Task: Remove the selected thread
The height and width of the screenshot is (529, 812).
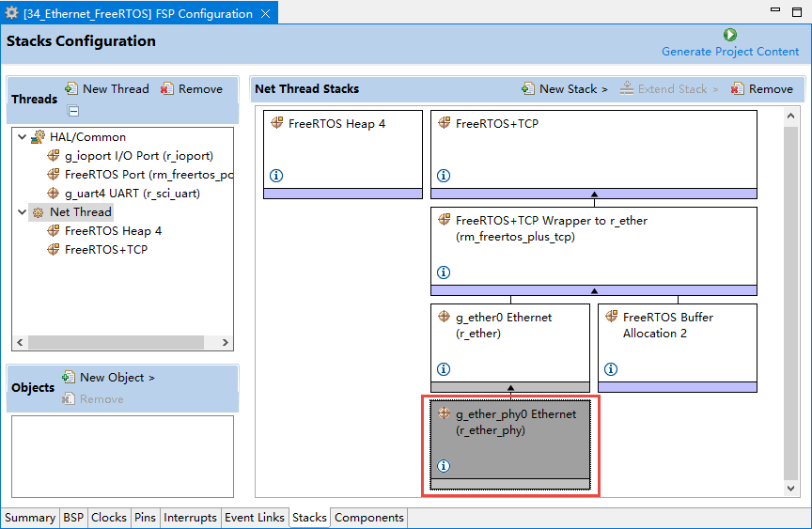Action: pyautogui.click(x=192, y=89)
